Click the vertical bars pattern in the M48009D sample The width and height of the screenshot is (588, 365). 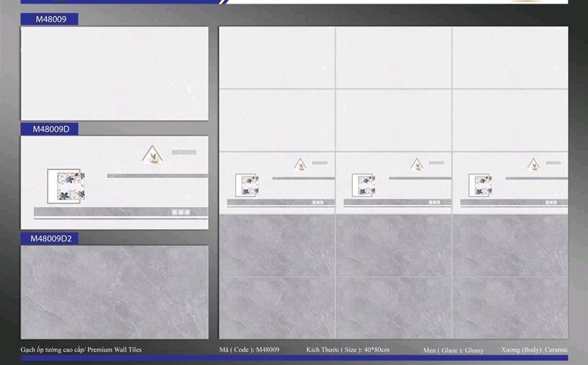184,152
